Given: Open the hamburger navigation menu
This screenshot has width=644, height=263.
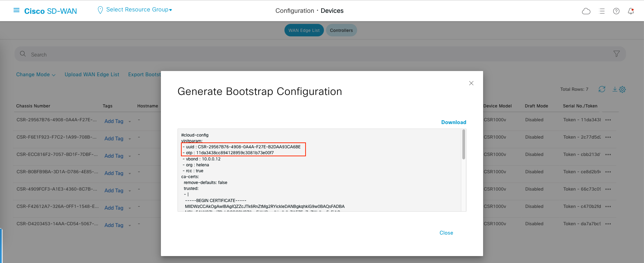Looking at the screenshot, I should [16, 10].
